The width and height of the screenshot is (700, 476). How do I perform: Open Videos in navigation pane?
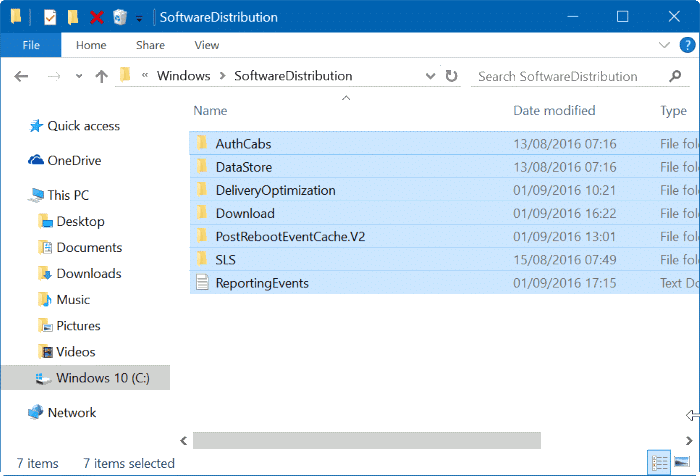67,352
